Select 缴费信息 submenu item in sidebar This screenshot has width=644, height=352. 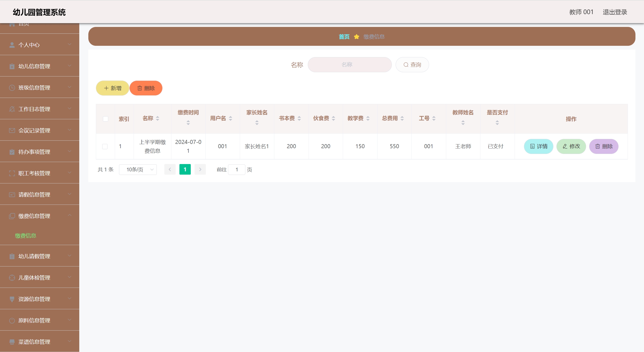pos(26,236)
